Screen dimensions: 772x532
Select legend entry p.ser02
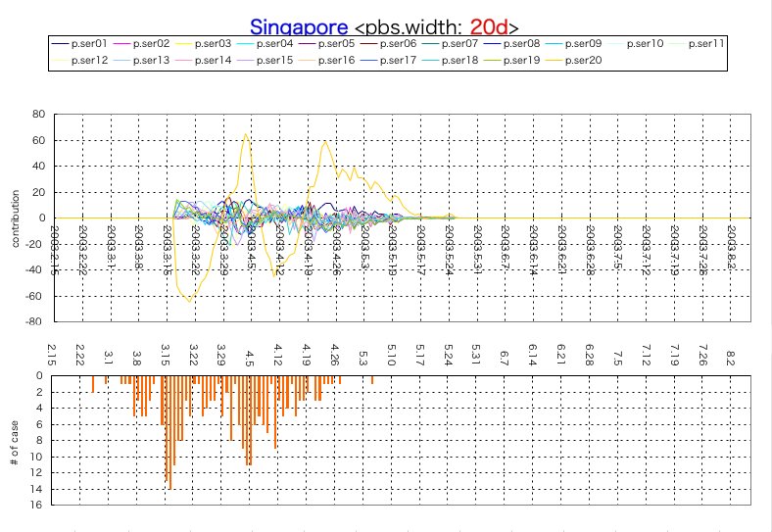(141, 44)
